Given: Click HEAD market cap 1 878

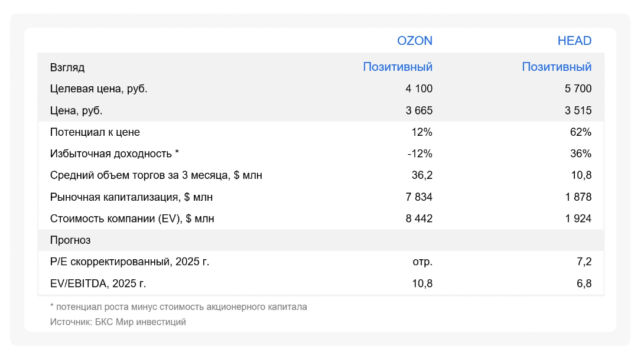Looking at the screenshot, I should tap(578, 197).
